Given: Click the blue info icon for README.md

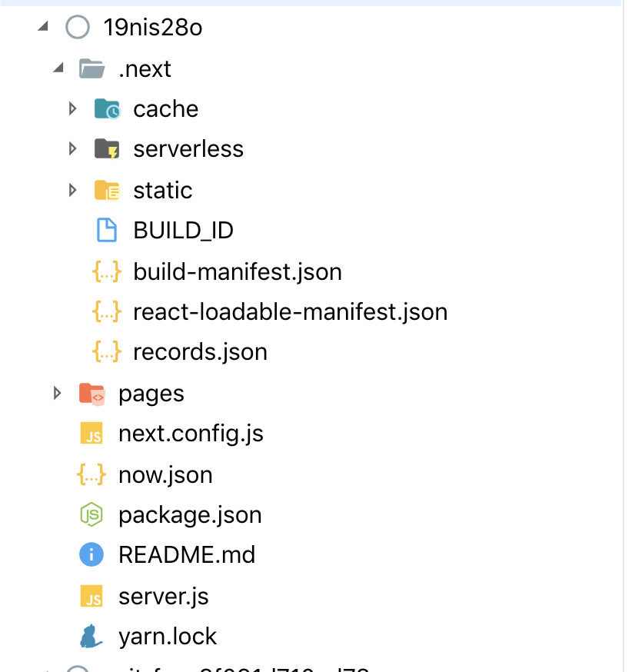Looking at the screenshot, I should 91,554.
